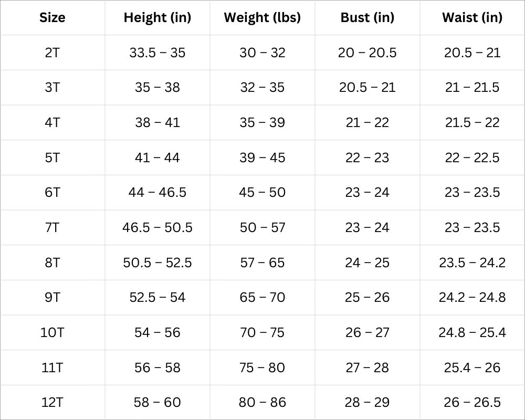This screenshot has height=420, width=525.
Task: Click the 39 – 45 weight cell
Action: coord(262,157)
